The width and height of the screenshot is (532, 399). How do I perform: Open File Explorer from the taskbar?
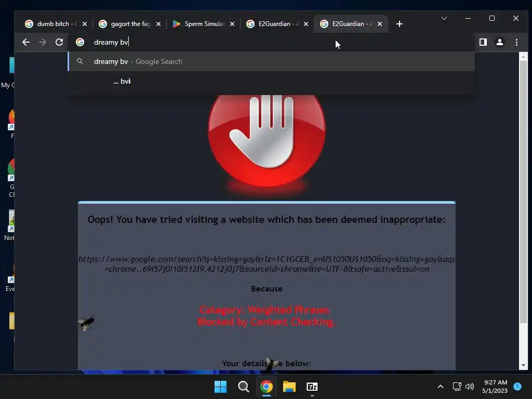coord(289,387)
